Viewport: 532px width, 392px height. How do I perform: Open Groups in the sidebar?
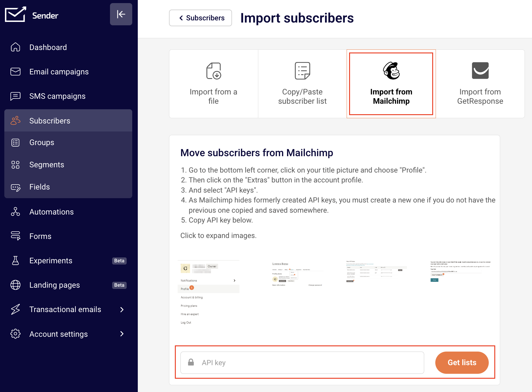42,143
